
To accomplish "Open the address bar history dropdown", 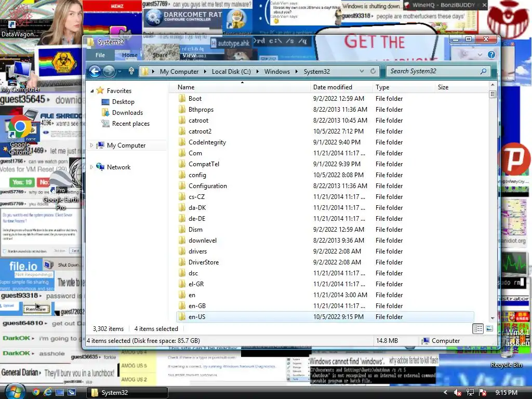I will 362,71.
